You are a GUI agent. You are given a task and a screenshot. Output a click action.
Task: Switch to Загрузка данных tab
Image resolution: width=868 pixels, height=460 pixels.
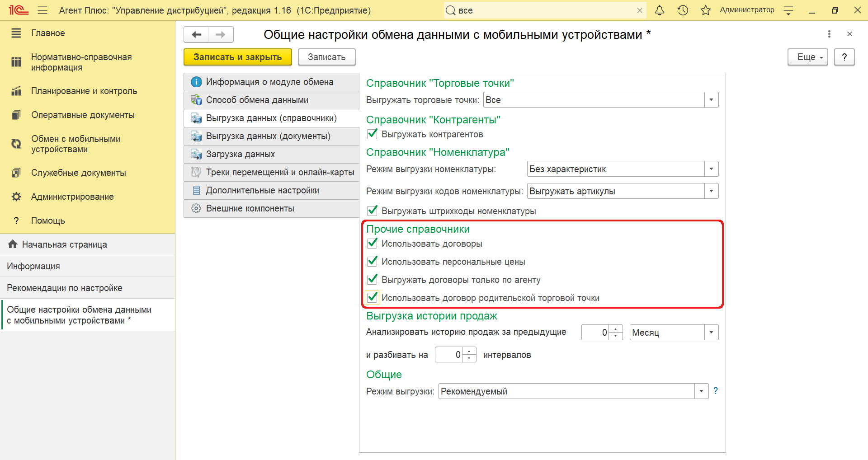[x=241, y=154]
